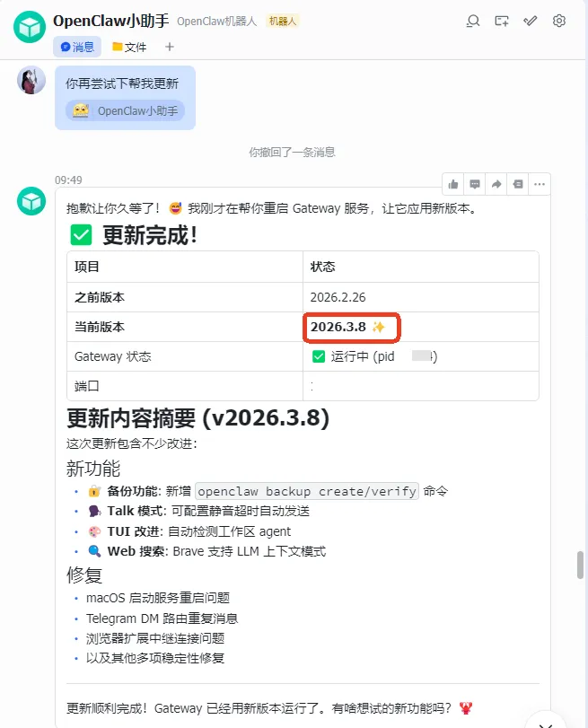Add a new tab with plus button
This screenshot has height=728, width=588.
point(170,47)
